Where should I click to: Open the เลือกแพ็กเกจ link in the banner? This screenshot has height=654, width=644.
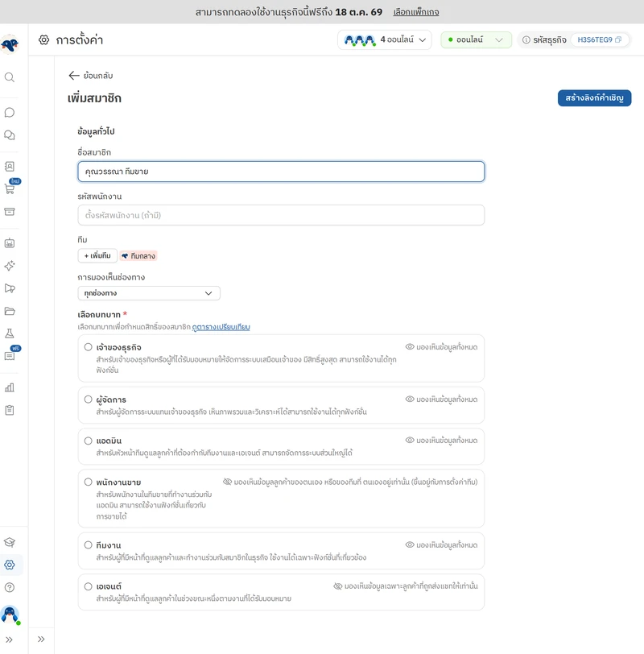point(416,12)
